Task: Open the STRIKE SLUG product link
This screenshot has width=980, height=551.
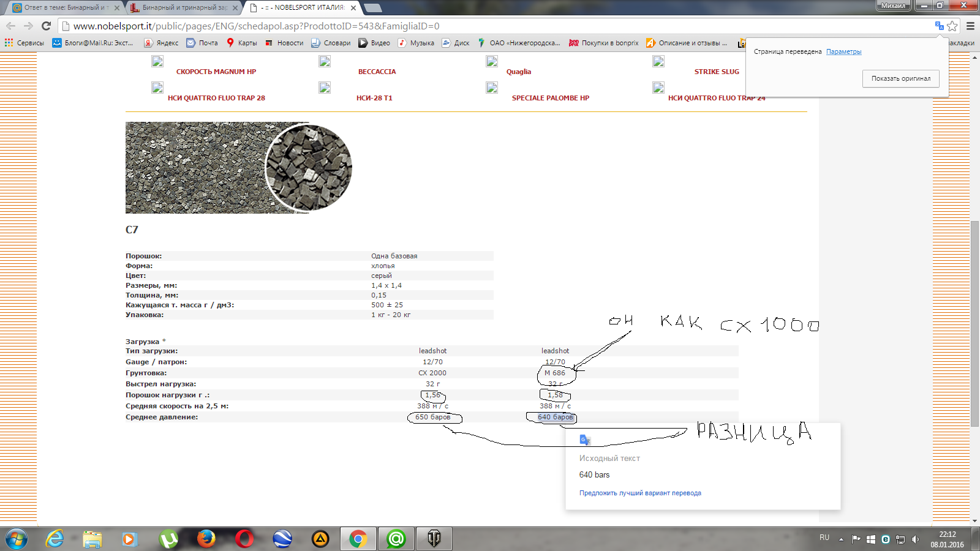Action: (x=716, y=72)
